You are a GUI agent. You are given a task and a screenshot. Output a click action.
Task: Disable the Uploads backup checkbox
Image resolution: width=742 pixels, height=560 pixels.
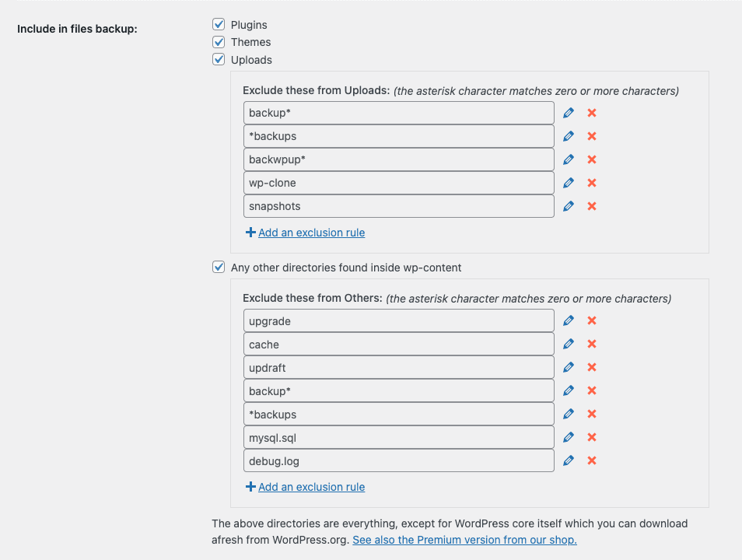tap(219, 59)
